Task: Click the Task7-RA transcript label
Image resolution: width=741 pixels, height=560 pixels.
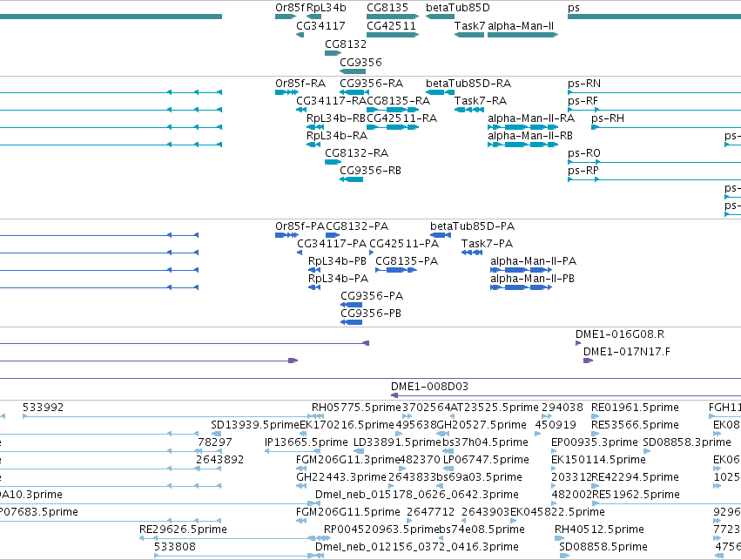Action: point(480,101)
